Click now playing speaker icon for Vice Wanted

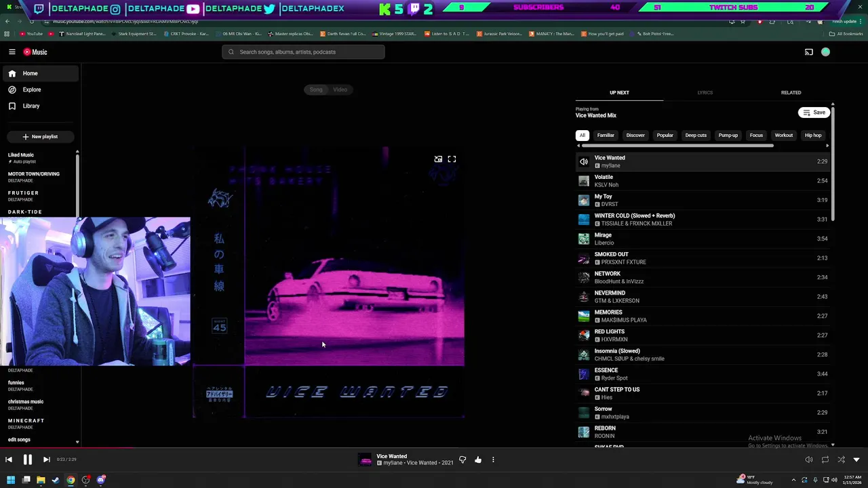point(583,162)
